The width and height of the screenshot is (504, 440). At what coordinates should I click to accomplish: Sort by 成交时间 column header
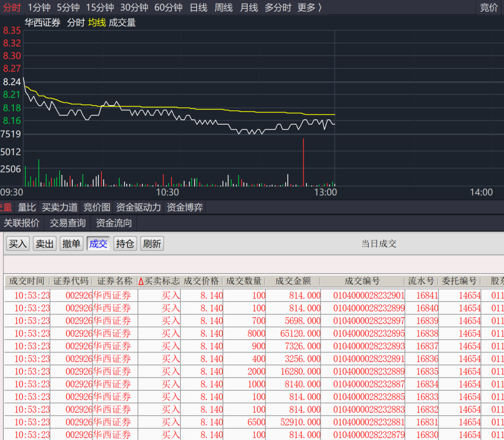(x=27, y=281)
